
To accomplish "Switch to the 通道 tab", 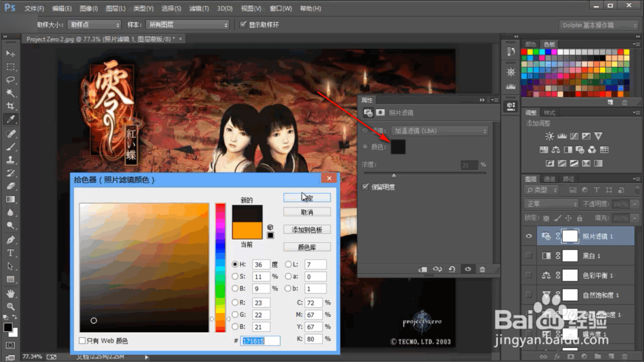I will pos(549,178).
